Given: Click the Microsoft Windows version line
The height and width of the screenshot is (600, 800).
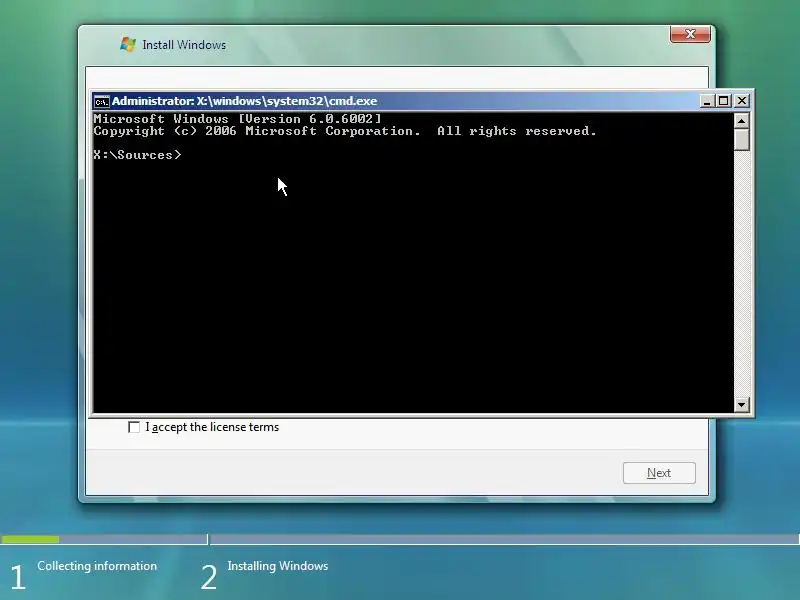Looking at the screenshot, I should click(237, 119).
